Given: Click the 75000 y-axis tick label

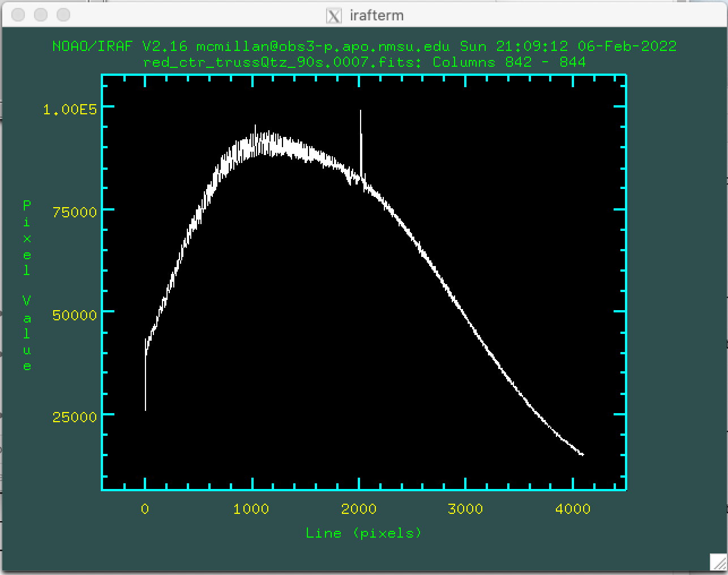Looking at the screenshot, I should pos(75,212).
